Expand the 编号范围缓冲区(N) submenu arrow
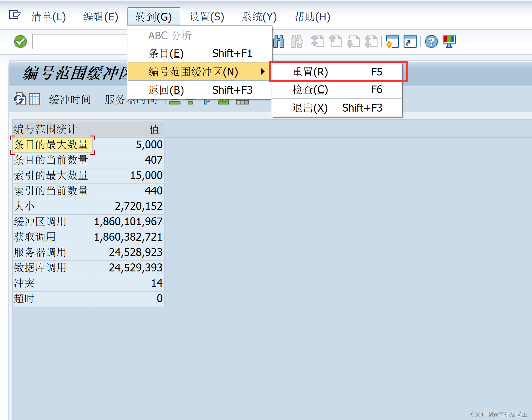Viewport: 532px width, 420px height. [x=263, y=72]
